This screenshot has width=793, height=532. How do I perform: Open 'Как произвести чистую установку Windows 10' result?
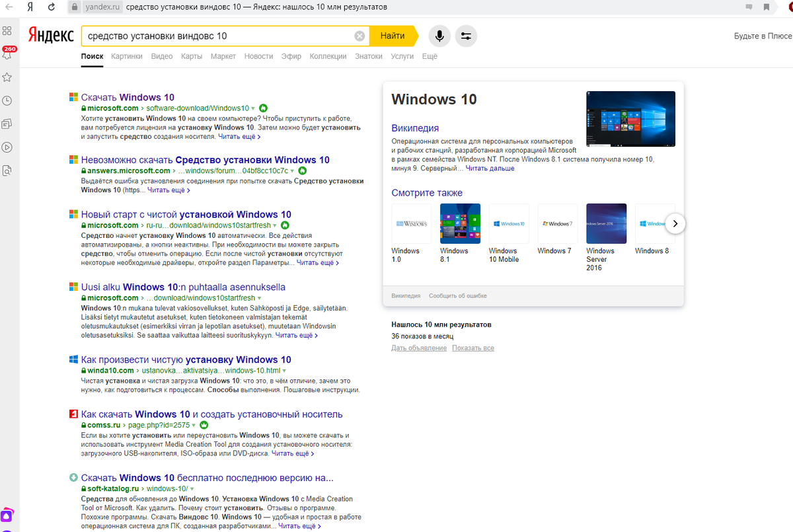[x=186, y=360]
